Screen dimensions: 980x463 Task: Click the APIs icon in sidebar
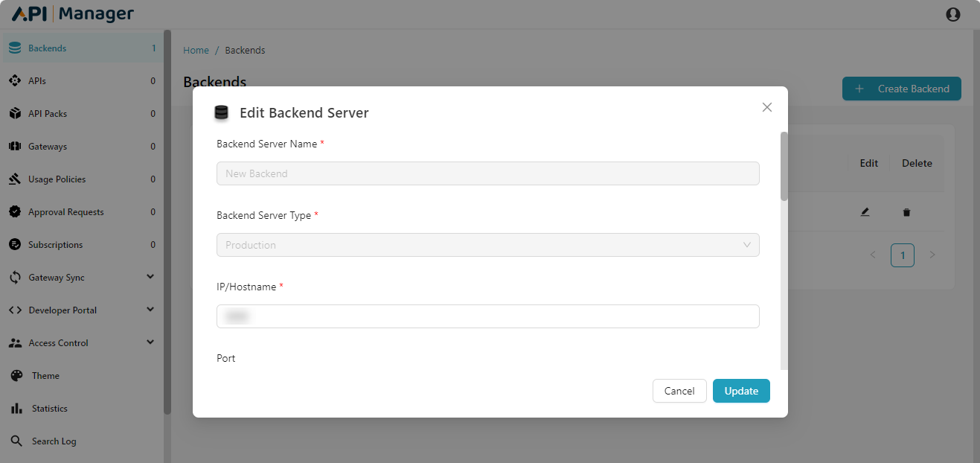tap(15, 81)
